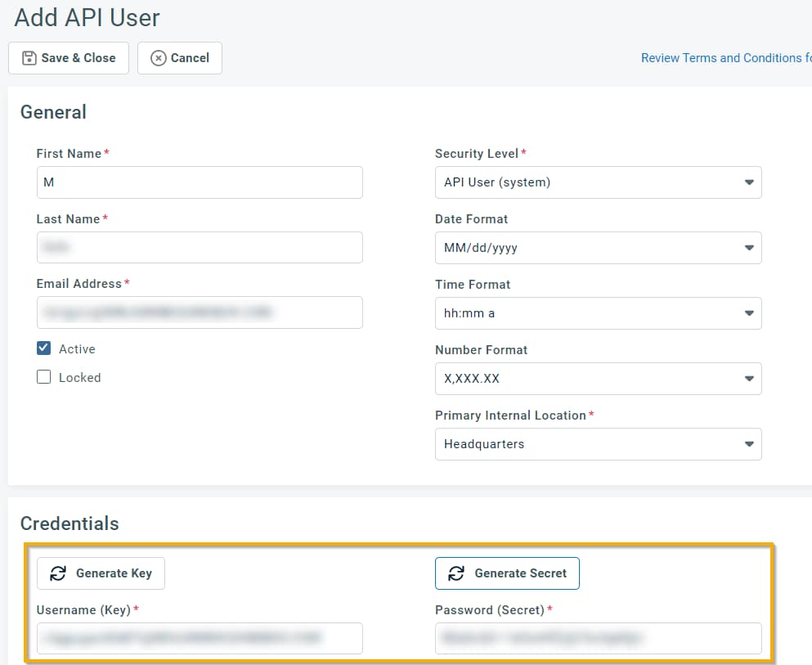The image size is (812, 665).
Task: Enable the Locked checkbox
Action: tap(44, 377)
